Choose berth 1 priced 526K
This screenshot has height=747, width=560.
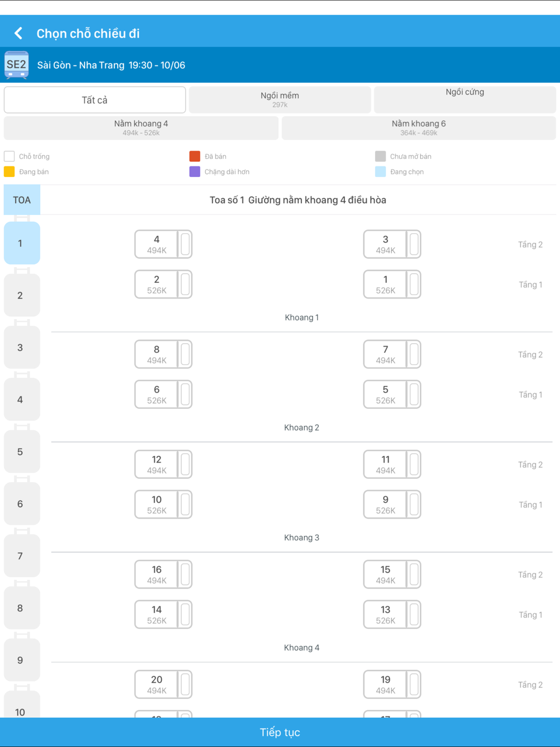tap(392, 284)
